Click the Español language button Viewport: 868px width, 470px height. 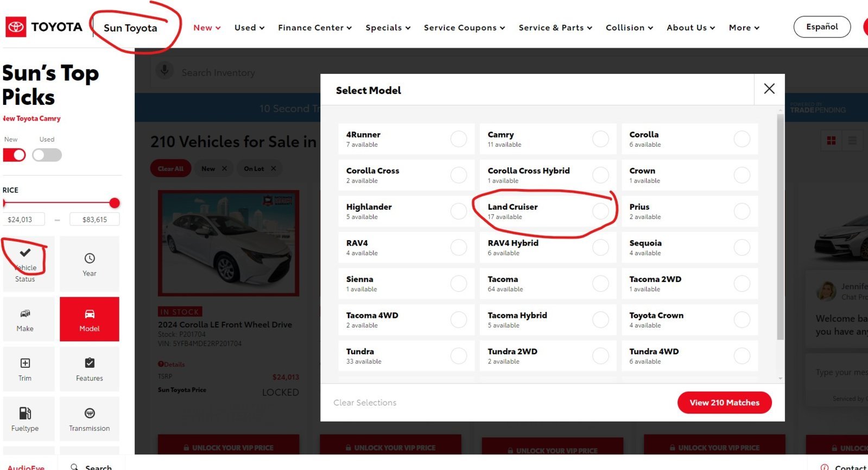point(822,27)
